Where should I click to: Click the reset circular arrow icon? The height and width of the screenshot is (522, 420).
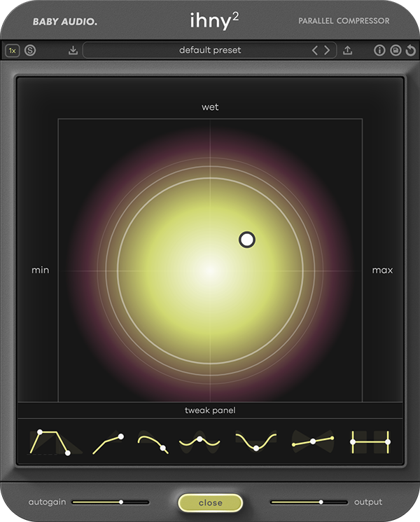coord(411,50)
